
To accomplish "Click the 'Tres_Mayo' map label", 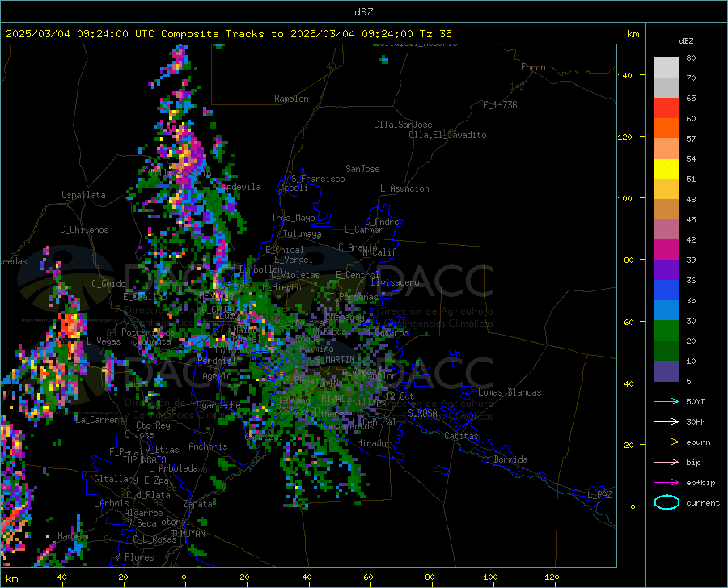I will pyautogui.click(x=293, y=218).
